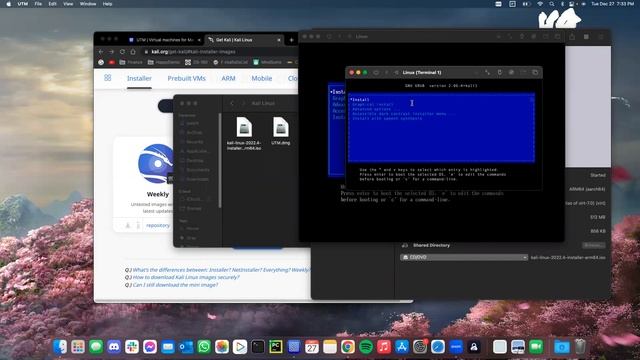This screenshot has width=640, height=360.
Task: Open WhatsApp from the Dock
Action: [204, 347]
